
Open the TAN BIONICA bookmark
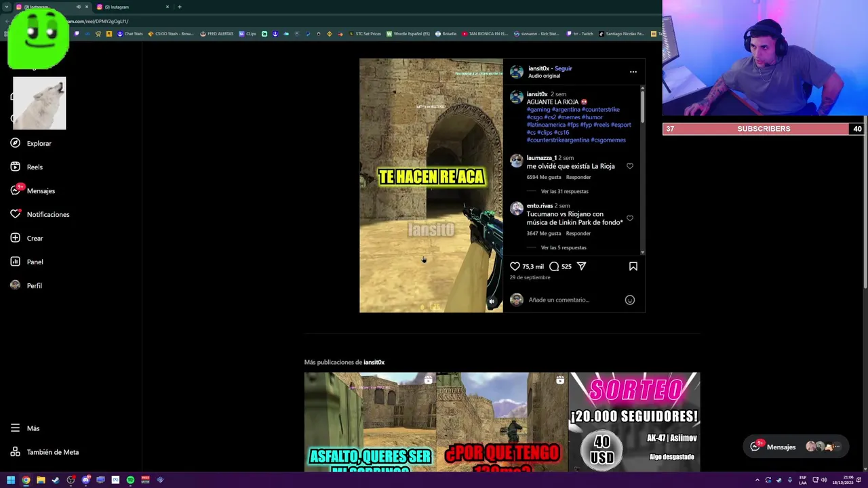[x=485, y=34]
